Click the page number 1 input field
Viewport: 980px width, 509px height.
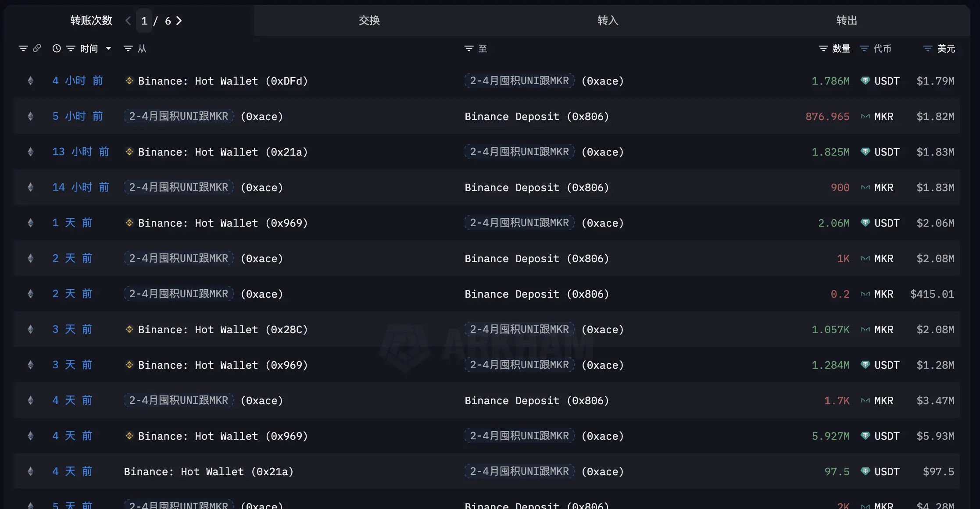(x=144, y=21)
